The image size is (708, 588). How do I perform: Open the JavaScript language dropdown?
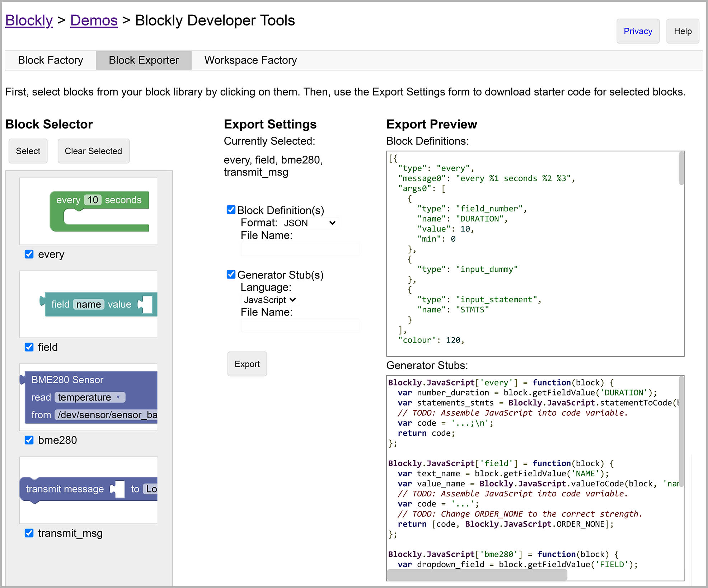tap(269, 300)
